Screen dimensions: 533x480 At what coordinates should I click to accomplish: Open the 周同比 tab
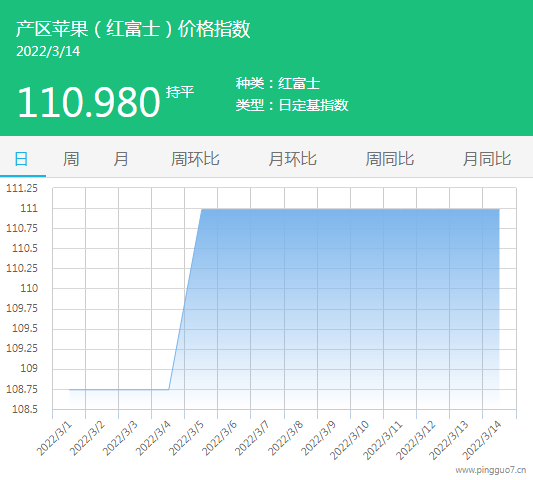pos(390,159)
